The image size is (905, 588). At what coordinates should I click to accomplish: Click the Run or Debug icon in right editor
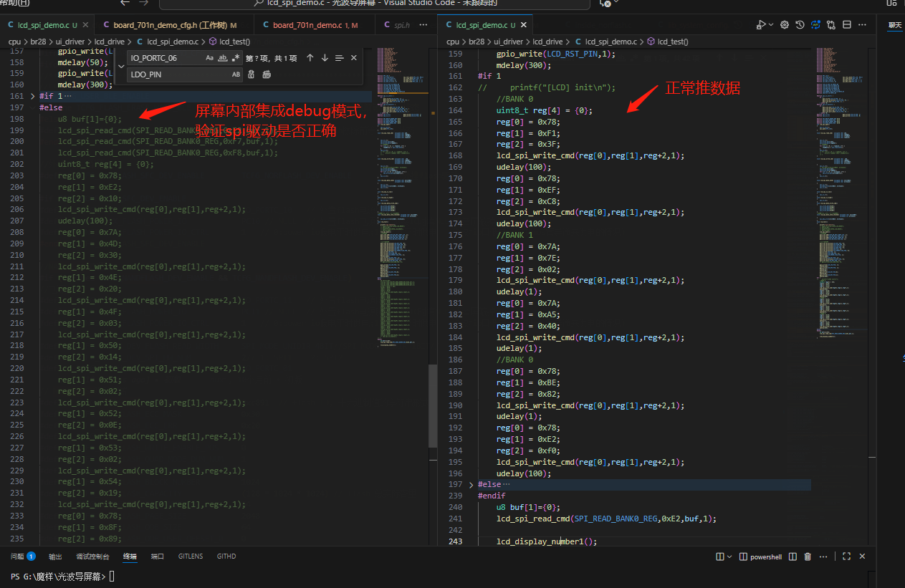tap(761, 24)
